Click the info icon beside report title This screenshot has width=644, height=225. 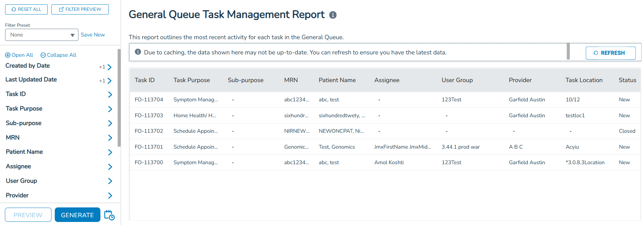coord(333,15)
